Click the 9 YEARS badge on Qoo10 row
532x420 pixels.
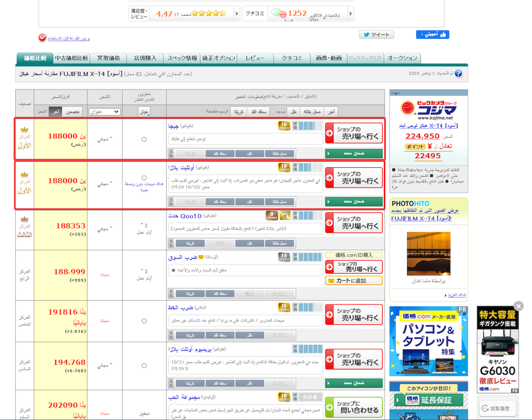pos(272,216)
